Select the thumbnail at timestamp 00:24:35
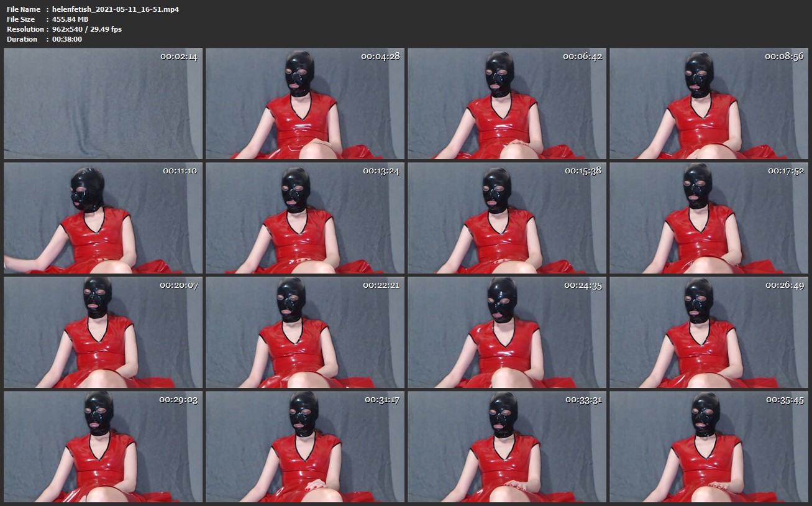Viewport: 812px width, 506px height. pos(507,333)
